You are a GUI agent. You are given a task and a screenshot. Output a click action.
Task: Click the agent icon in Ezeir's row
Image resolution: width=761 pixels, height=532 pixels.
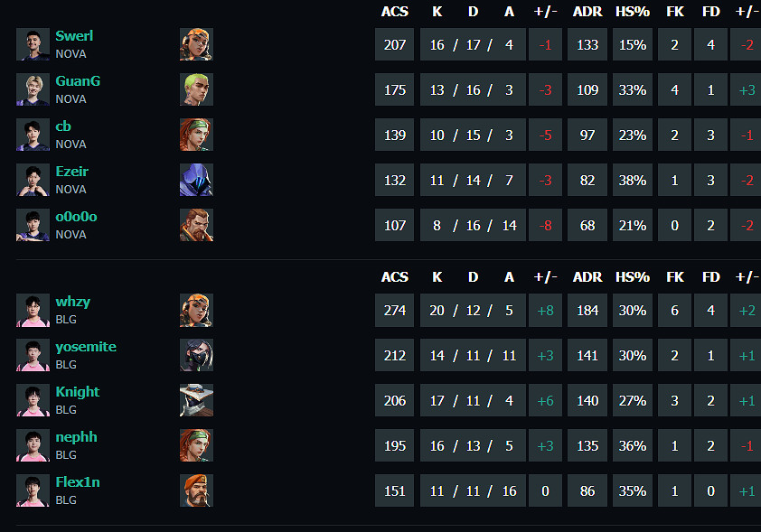coord(196,180)
